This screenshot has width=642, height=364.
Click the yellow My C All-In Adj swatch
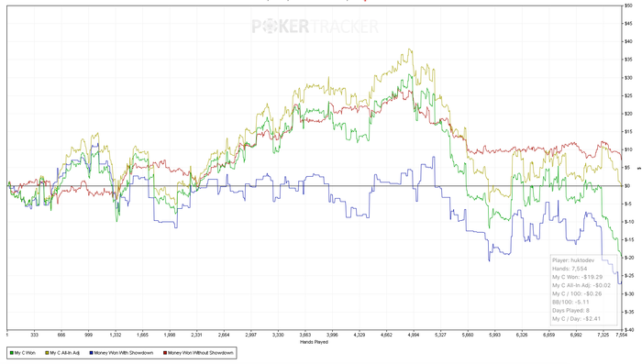(x=47, y=353)
